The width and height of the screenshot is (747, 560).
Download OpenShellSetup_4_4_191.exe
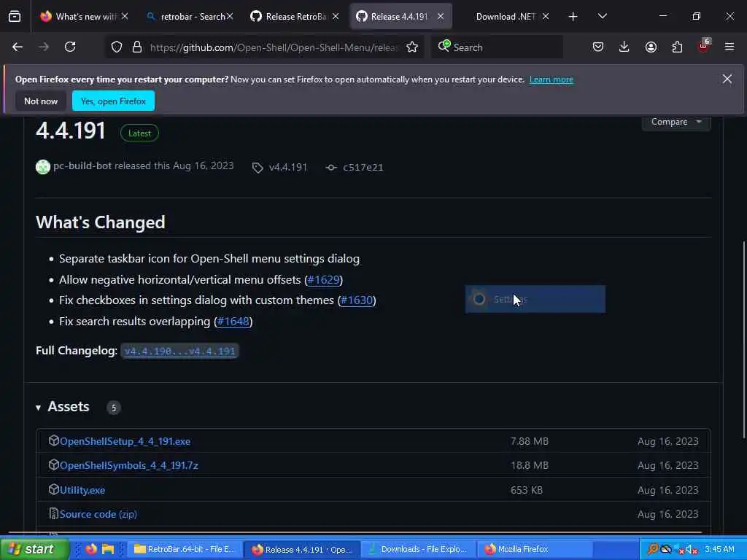[x=125, y=441]
